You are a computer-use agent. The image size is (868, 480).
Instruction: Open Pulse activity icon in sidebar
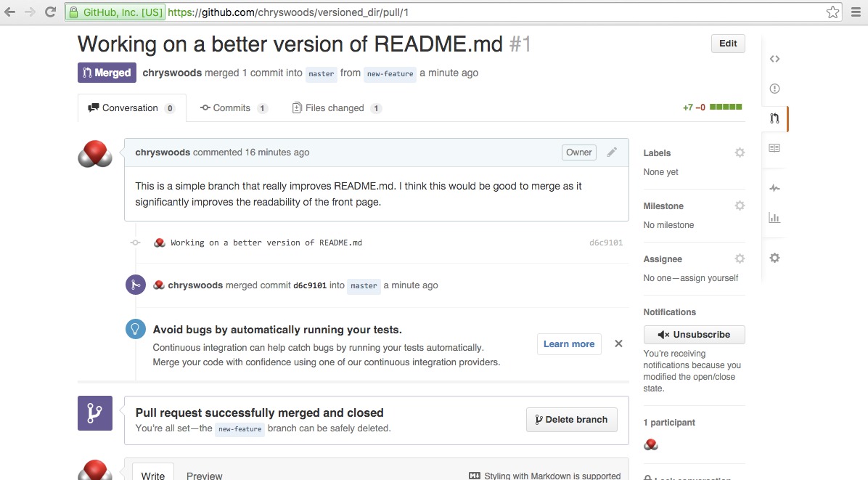click(x=774, y=188)
